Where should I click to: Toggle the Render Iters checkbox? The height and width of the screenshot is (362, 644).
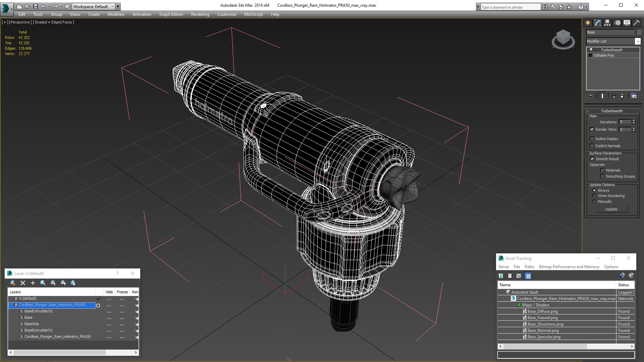592,129
